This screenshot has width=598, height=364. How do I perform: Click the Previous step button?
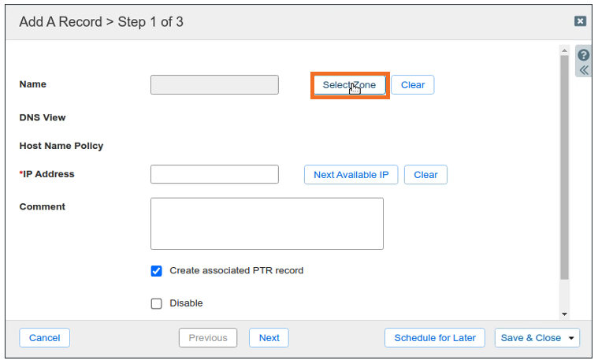pyautogui.click(x=208, y=338)
